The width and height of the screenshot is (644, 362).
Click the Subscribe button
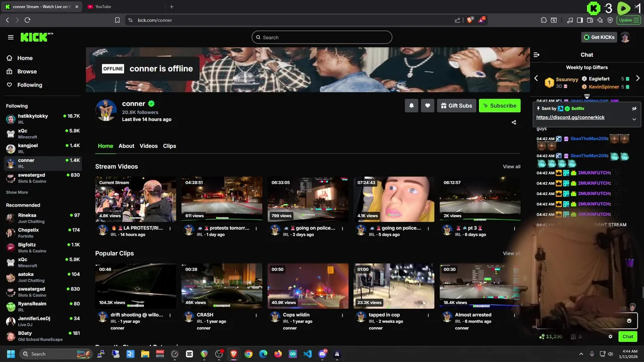[500, 106]
